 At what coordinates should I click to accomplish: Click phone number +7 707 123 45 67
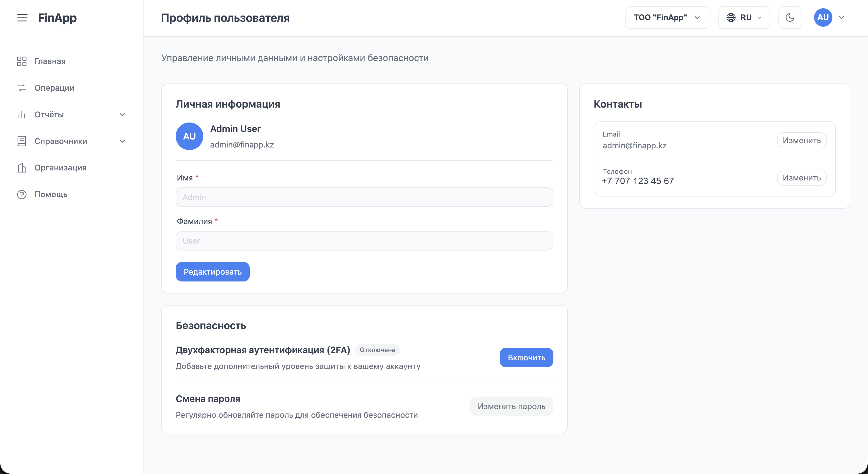point(638,181)
